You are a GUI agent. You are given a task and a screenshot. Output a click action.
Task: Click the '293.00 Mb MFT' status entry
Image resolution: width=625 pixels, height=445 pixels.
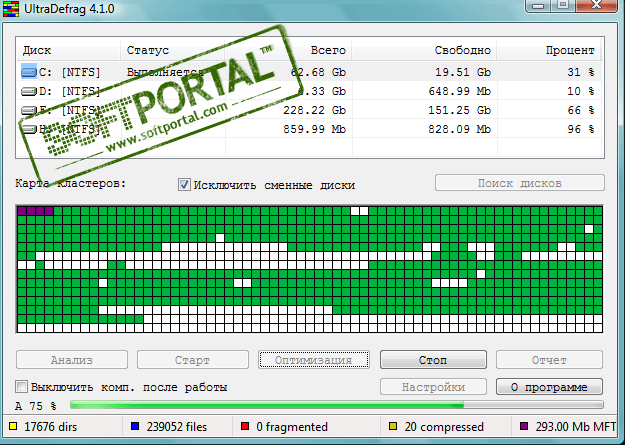pos(576,427)
